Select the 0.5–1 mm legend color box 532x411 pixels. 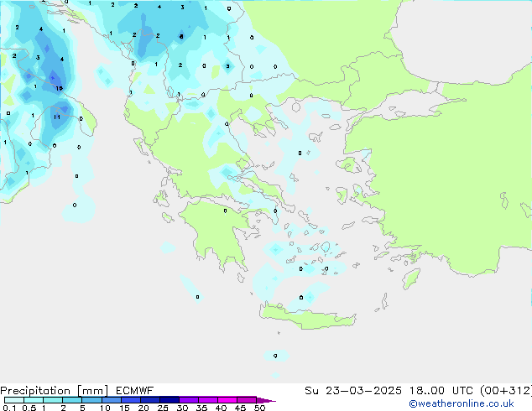click(x=34, y=400)
